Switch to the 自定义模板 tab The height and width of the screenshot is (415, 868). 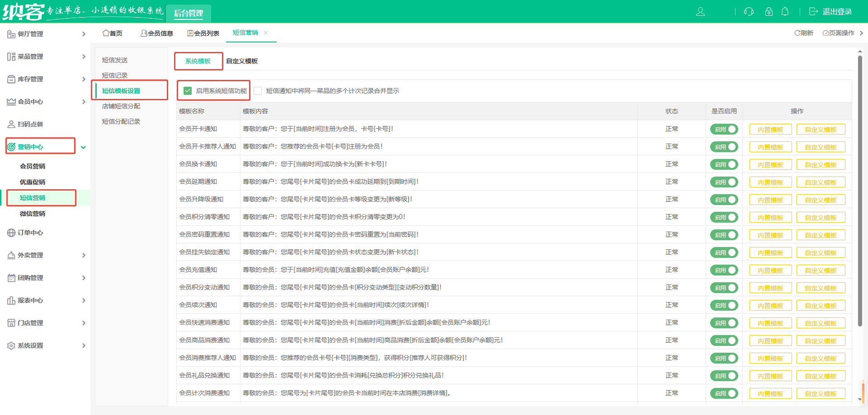[242, 61]
